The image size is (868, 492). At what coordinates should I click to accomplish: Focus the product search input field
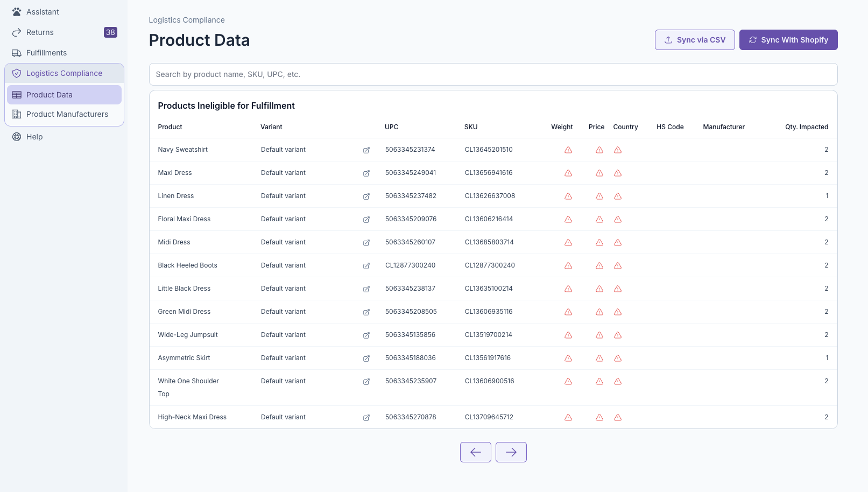coord(492,74)
